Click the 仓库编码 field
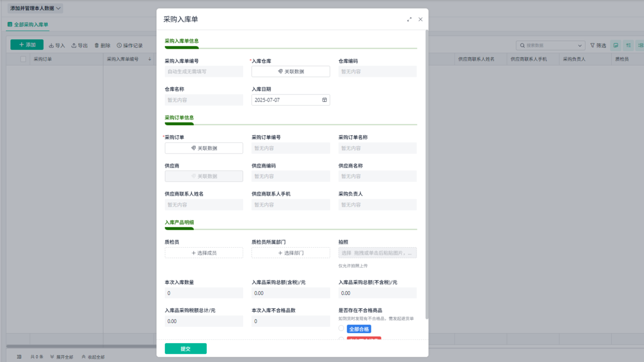 click(377, 71)
